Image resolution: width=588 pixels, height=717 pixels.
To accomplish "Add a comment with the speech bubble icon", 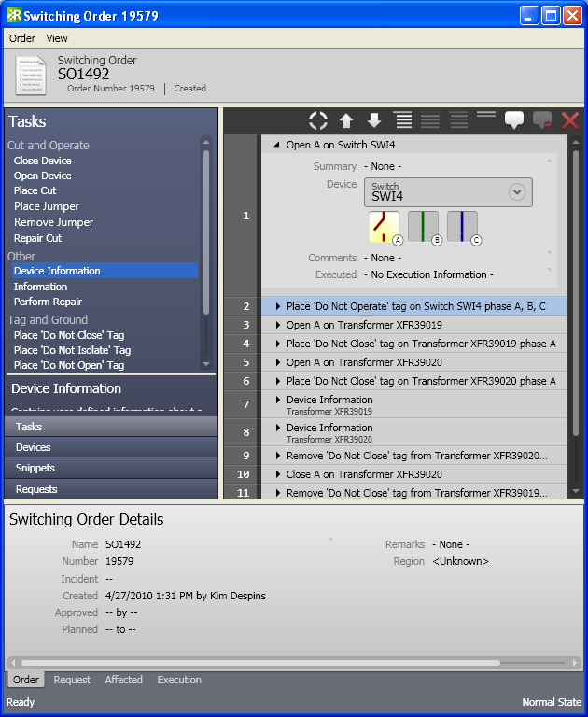I will tap(514, 120).
